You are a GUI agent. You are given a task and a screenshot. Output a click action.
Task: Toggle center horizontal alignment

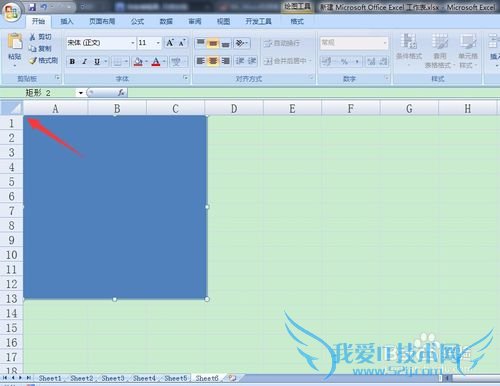pyautogui.click(x=213, y=61)
